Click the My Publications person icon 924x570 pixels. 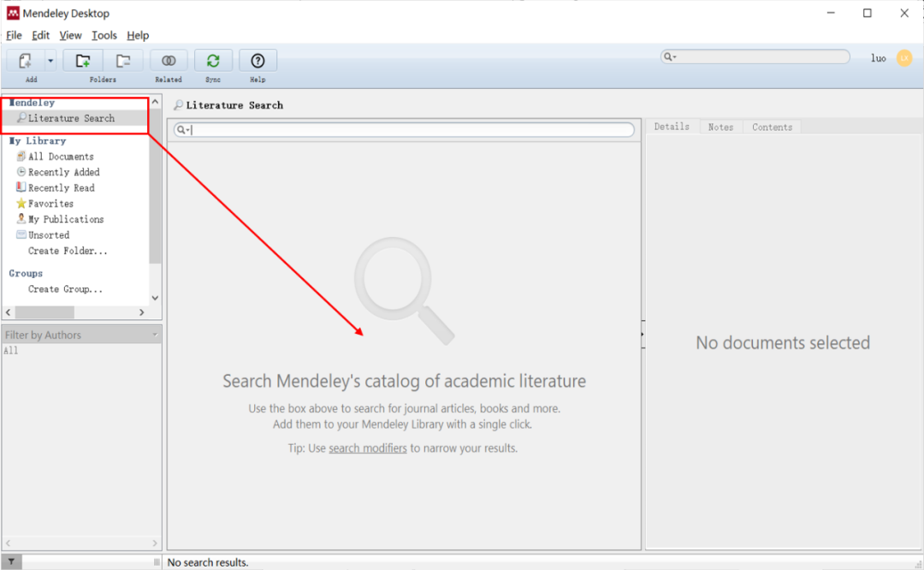tap(21, 219)
